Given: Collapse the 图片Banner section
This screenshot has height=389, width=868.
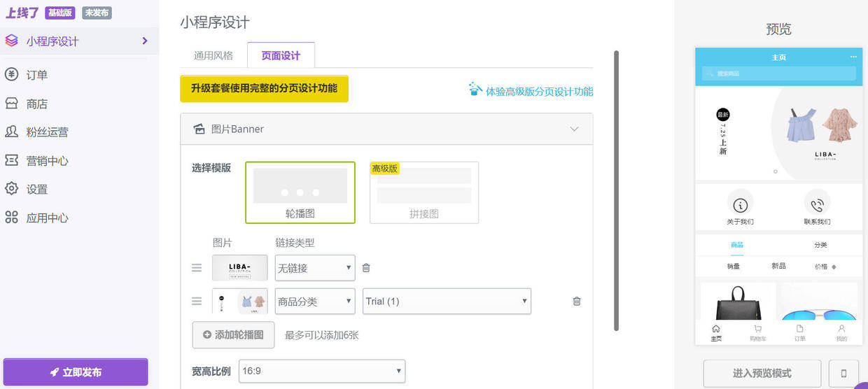Looking at the screenshot, I should coord(574,129).
